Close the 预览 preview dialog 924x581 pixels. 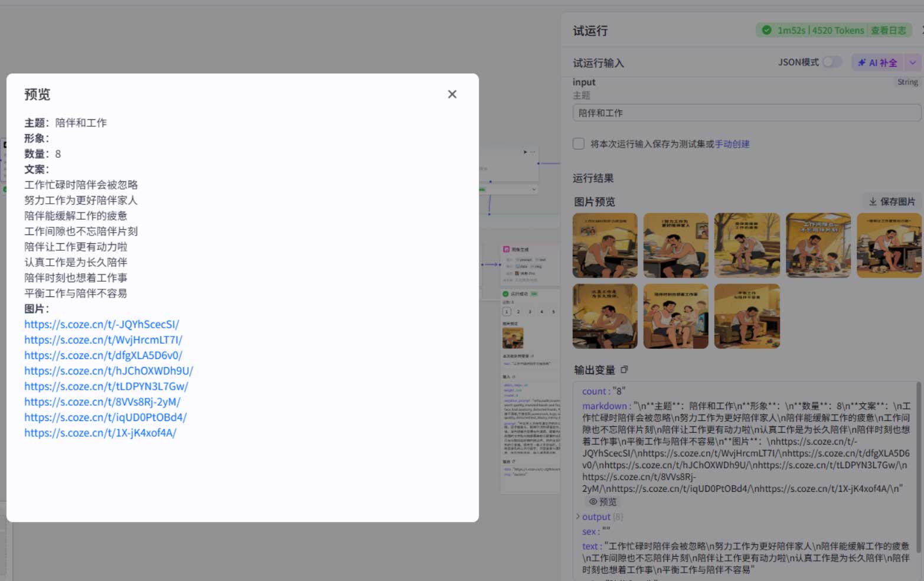(x=452, y=94)
